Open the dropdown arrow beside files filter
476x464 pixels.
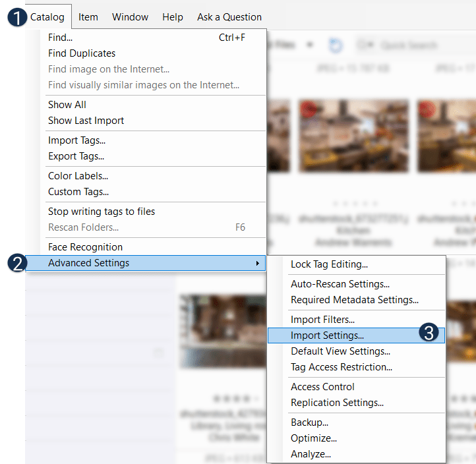[310, 45]
